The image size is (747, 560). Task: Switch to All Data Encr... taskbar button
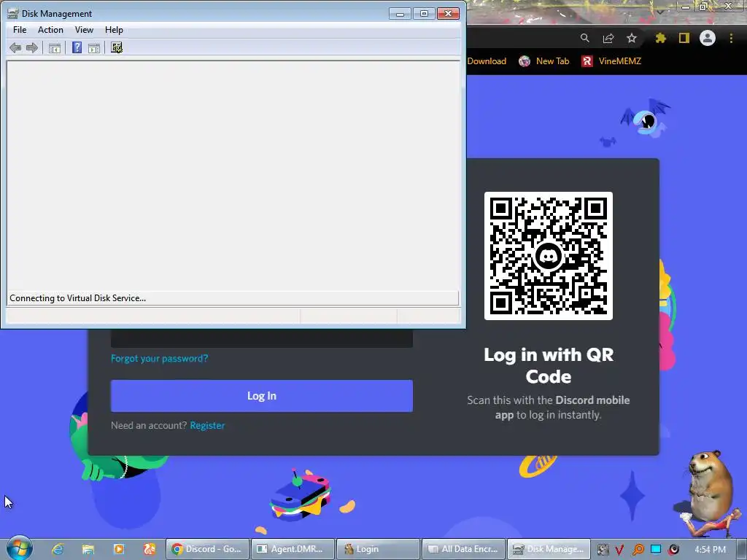coord(463,549)
